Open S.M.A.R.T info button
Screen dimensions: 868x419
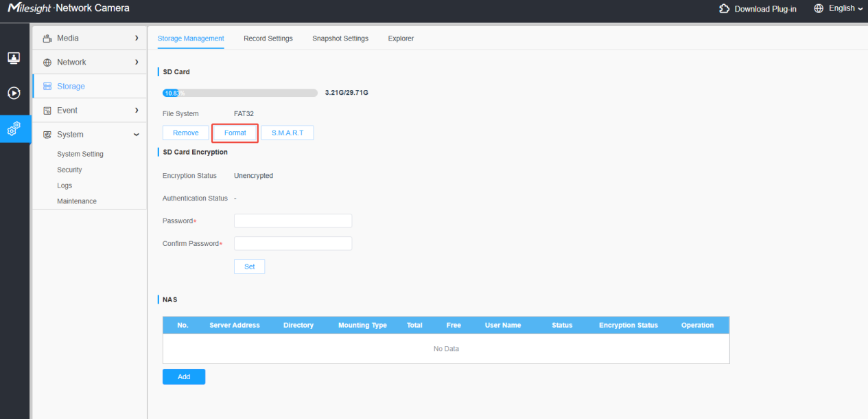pos(287,133)
